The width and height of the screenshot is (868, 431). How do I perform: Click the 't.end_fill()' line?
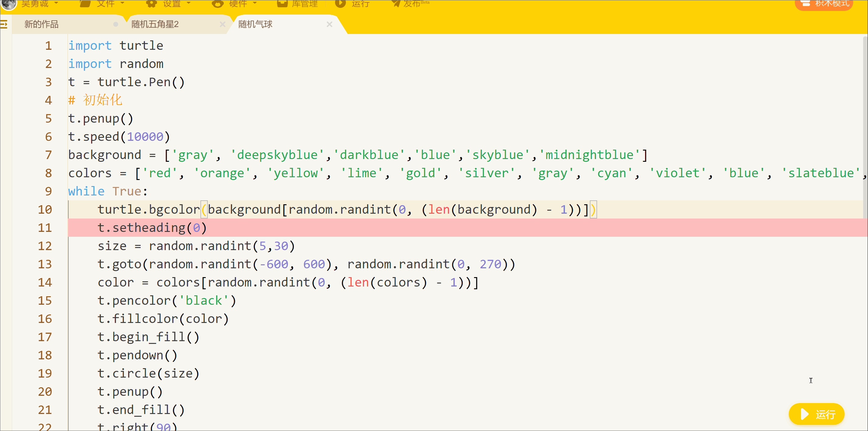click(141, 410)
